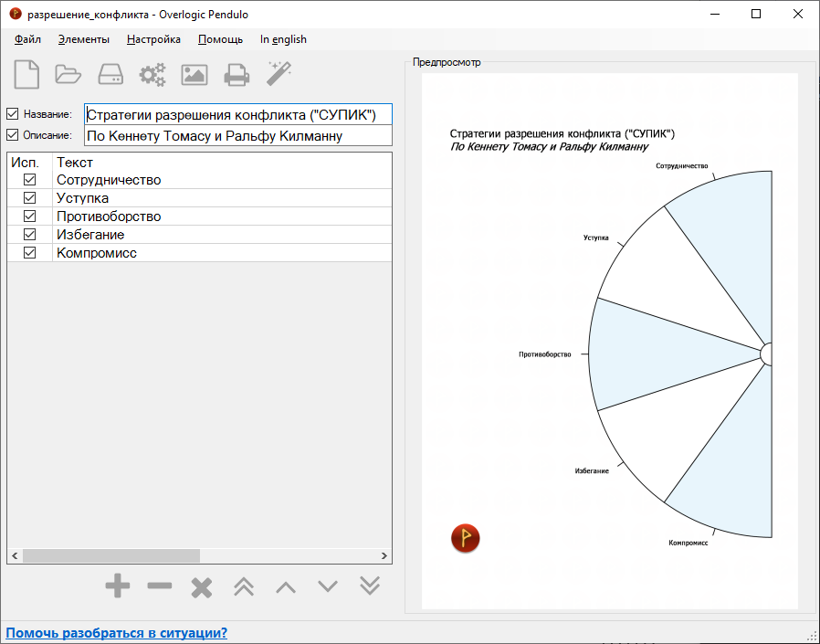
Task: Uncheck the Описание checkbox
Action: 13,135
